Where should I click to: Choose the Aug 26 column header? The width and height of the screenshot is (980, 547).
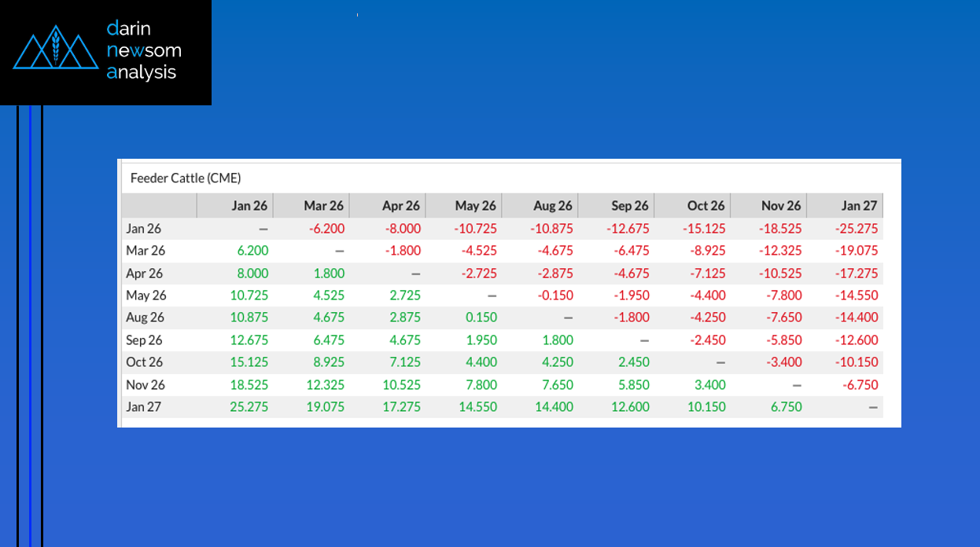(x=552, y=206)
